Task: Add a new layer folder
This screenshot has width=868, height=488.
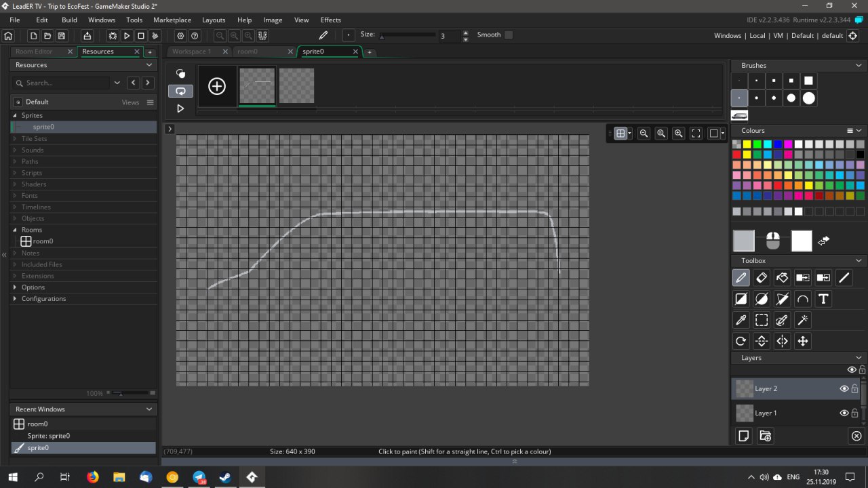Action: pyautogui.click(x=765, y=436)
